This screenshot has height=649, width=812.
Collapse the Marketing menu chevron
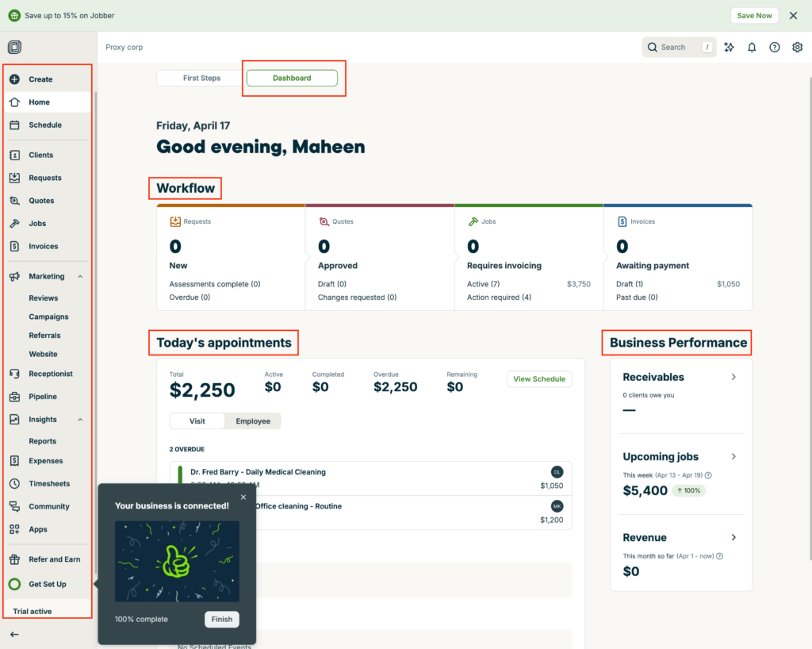coord(80,276)
